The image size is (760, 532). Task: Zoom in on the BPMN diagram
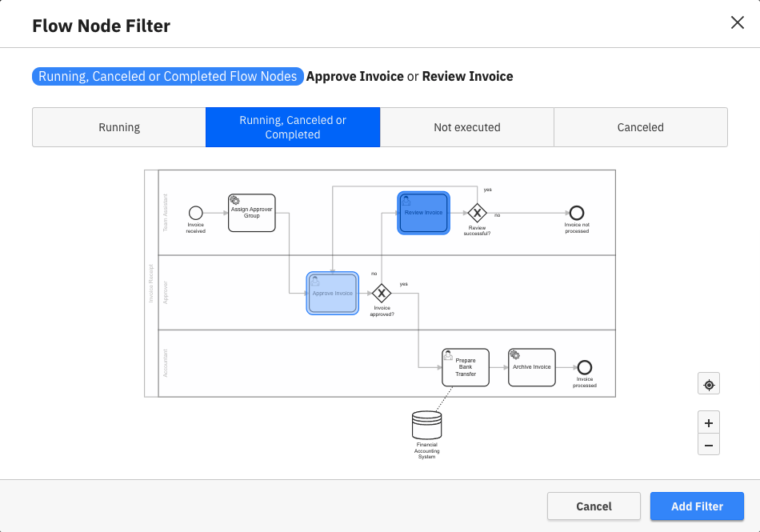[x=708, y=422]
